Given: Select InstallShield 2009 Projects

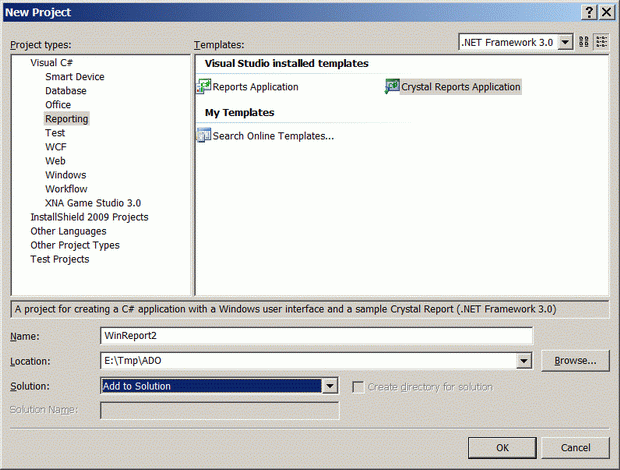Looking at the screenshot, I should coord(89,217).
